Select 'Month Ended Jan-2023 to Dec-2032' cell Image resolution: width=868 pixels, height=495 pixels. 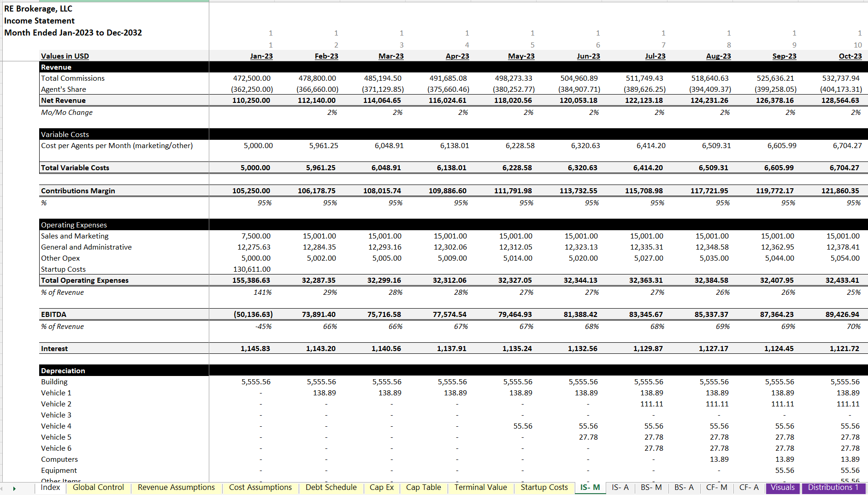pyautogui.click(x=73, y=33)
